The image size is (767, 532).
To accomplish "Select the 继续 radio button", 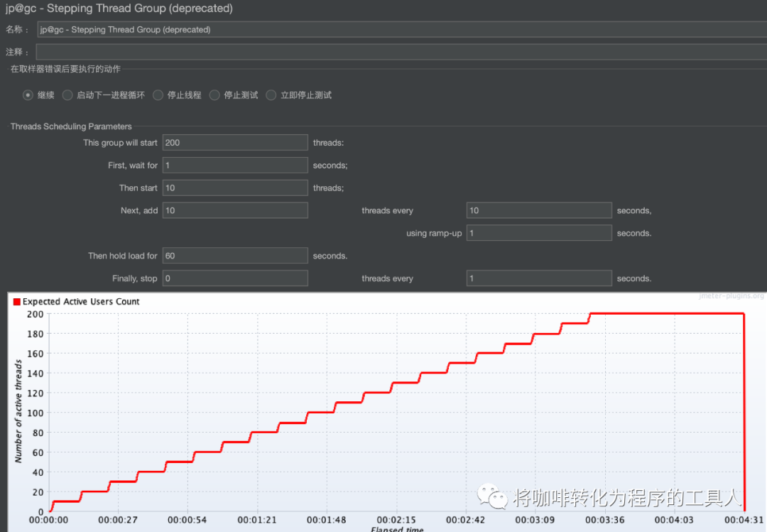I will [28, 95].
